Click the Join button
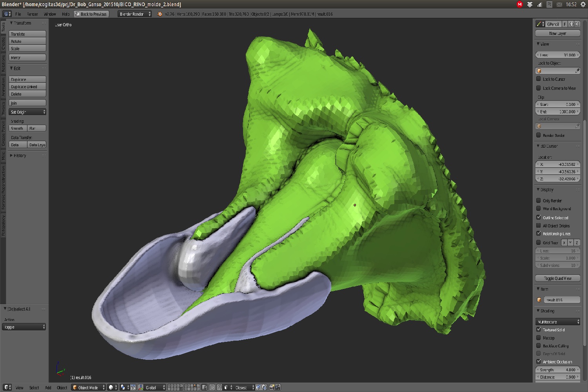 click(x=27, y=103)
